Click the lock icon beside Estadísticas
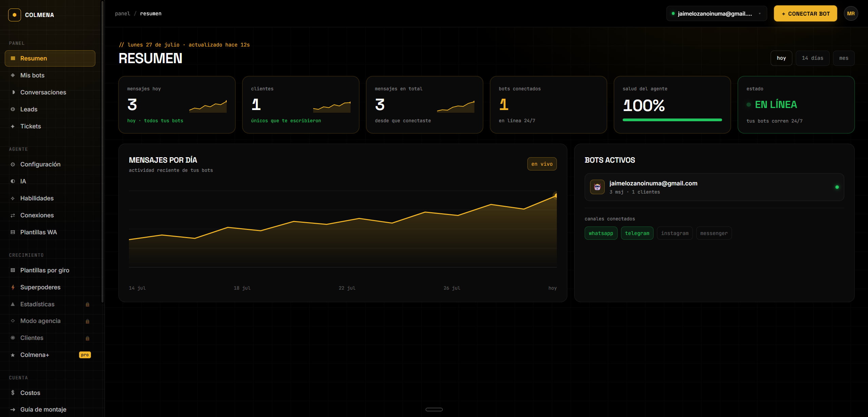Image resolution: width=868 pixels, height=417 pixels. pyautogui.click(x=88, y=304)
